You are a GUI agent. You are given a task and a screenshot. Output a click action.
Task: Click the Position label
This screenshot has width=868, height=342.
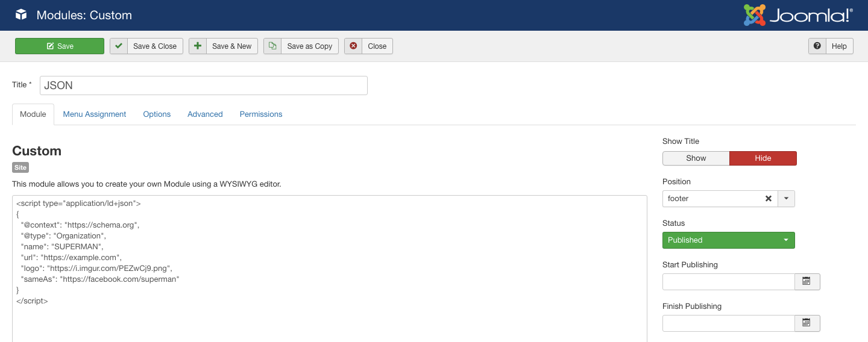676,182
